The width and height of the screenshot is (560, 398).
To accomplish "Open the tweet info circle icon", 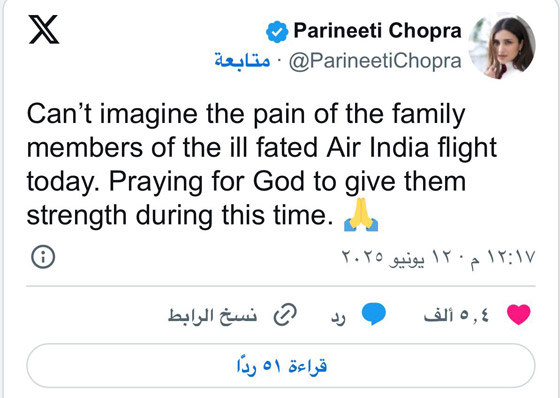I will (43, 257).
